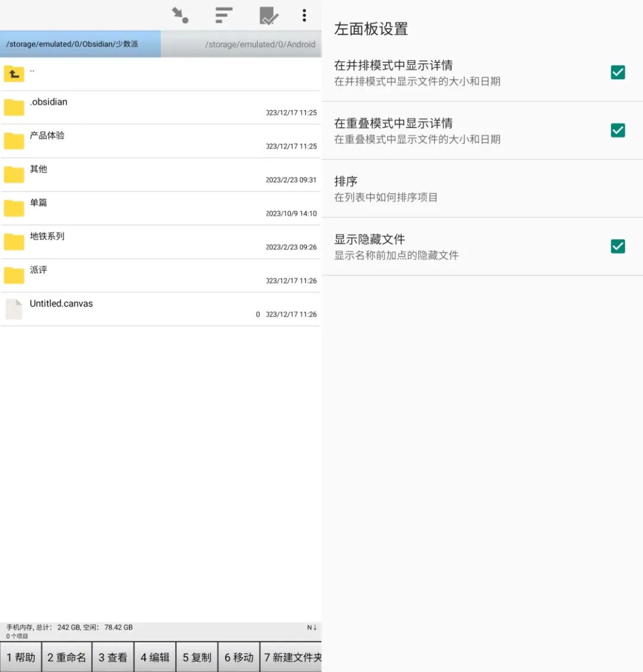Open the .obsidian folder icon
643x672 pixels.
click(x=14, y=107)
